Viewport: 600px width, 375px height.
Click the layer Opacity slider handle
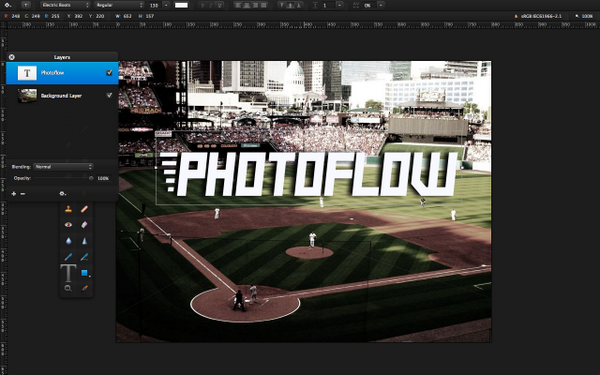[x=91, y=178]
